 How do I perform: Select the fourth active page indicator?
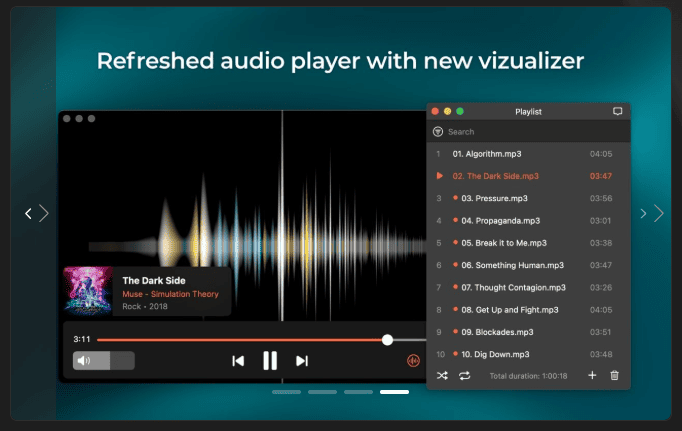pyautogui.click(x=394, y=392)
